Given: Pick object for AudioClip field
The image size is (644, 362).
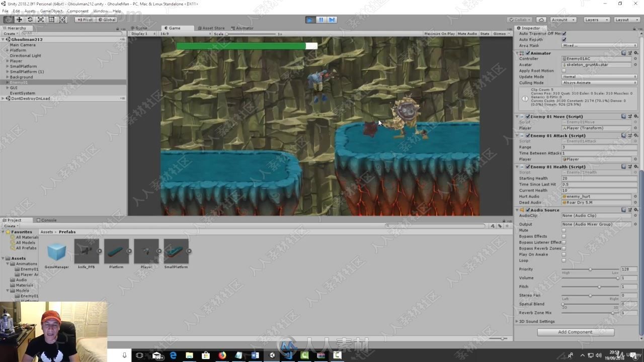Looking at the screenshot, I should [635, 216].
